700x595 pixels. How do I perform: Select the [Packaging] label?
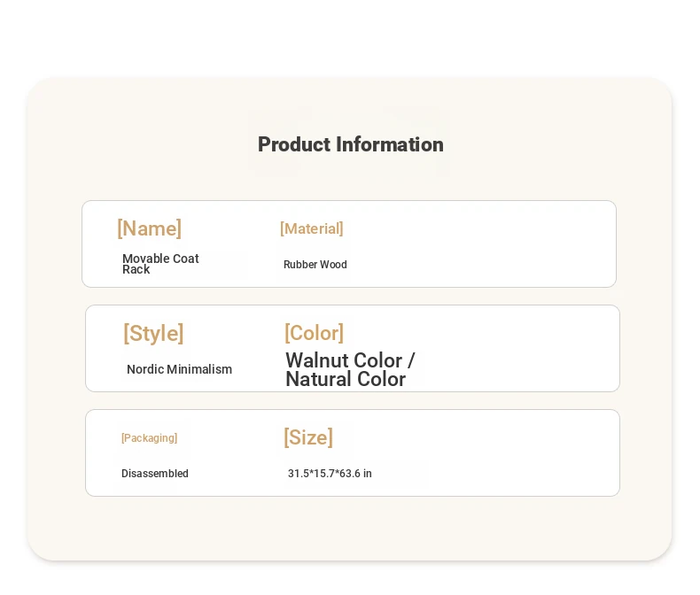click(149, 438)
